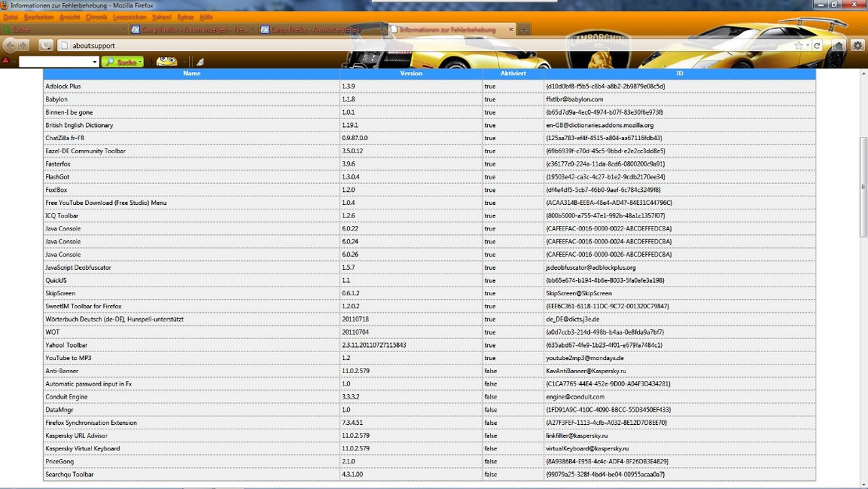This screenshot has height=489, width=868.
Task: Open the Lesezeichen menu
Action: (x=130, y=17)
